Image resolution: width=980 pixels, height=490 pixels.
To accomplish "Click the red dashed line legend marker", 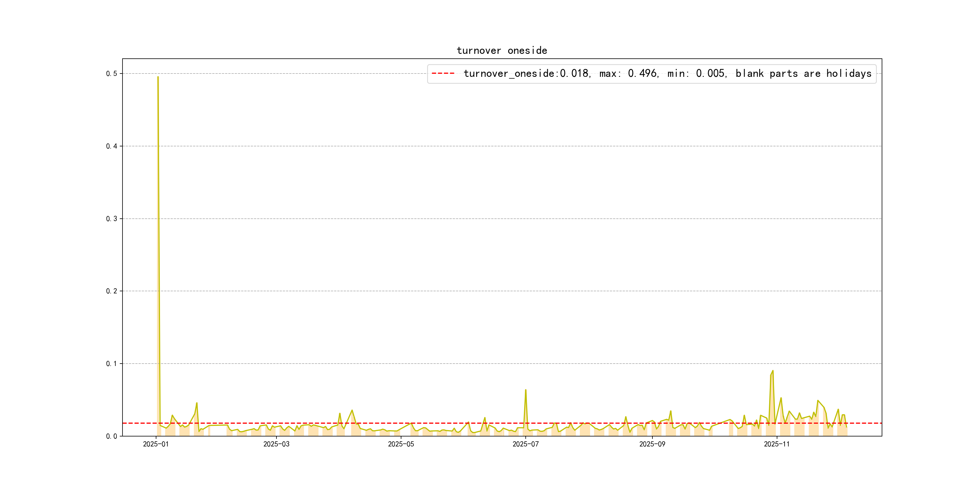I will (x=443, y=73).
